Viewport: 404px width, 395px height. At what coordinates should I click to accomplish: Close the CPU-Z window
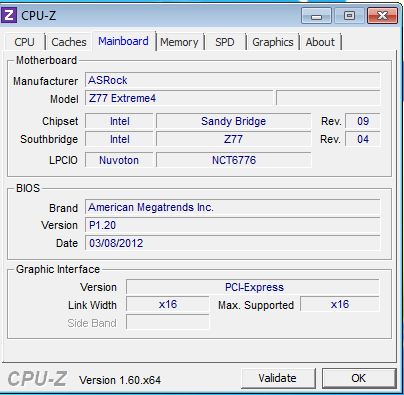point(382,16)
